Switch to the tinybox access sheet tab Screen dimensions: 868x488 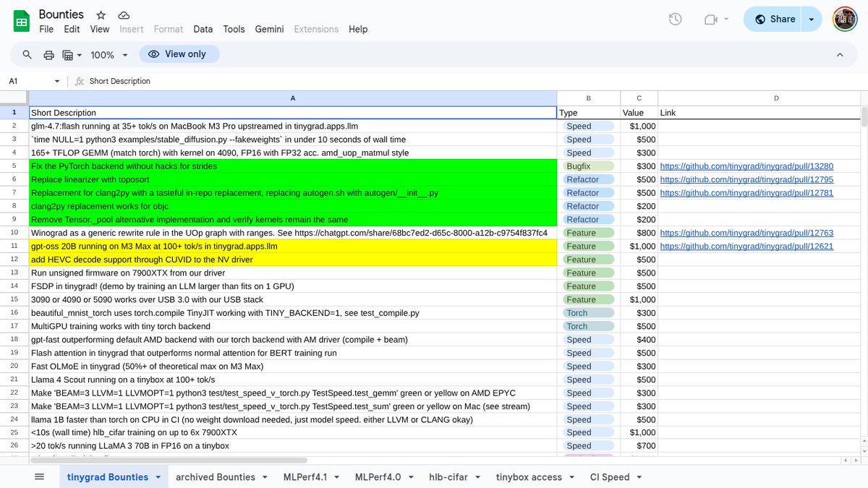[x=529, y=477]
